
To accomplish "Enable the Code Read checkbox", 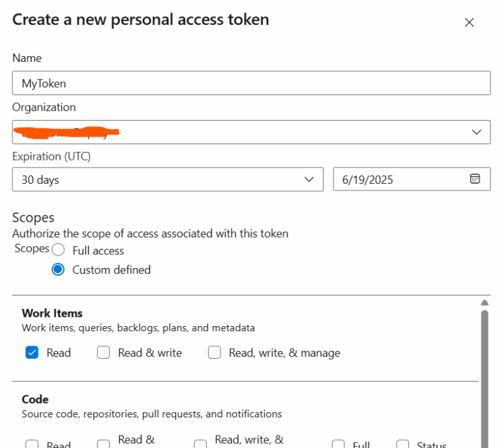I will tap(32, 445).
